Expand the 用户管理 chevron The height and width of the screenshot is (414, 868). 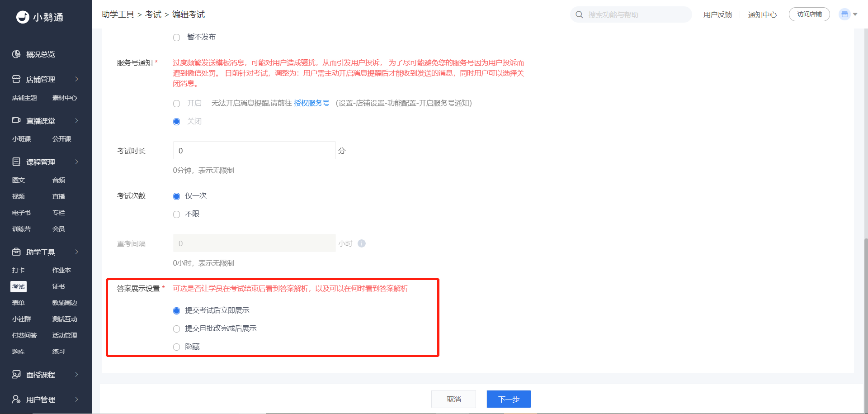77,399
